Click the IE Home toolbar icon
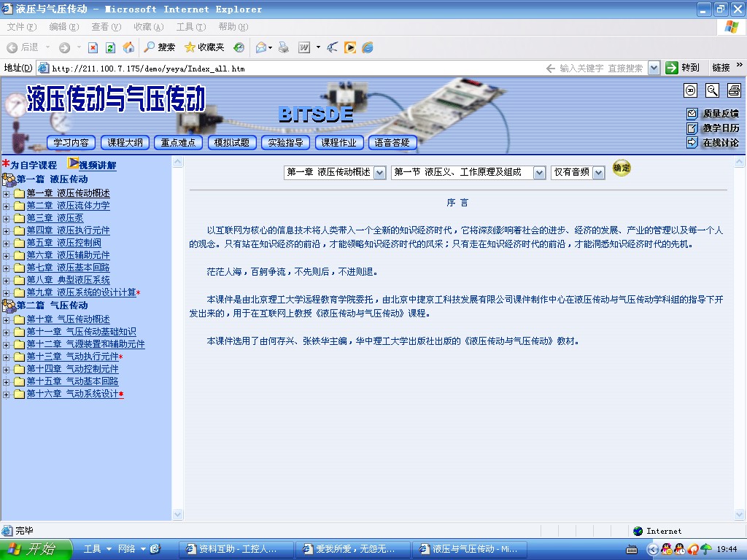747x560 pixels. (129, 47)
